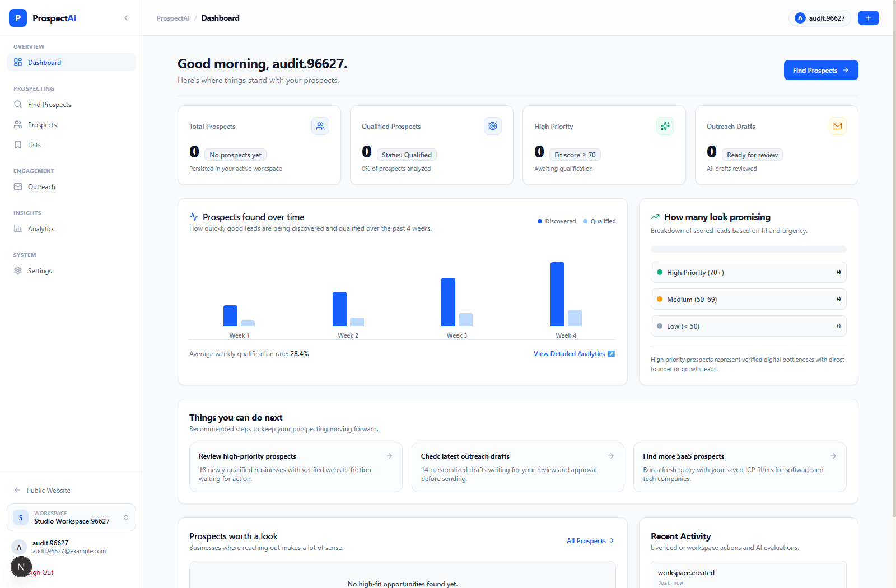Click the Week 4 Discovered bar
Screen dimensions: 896x588
pos(557,294)
